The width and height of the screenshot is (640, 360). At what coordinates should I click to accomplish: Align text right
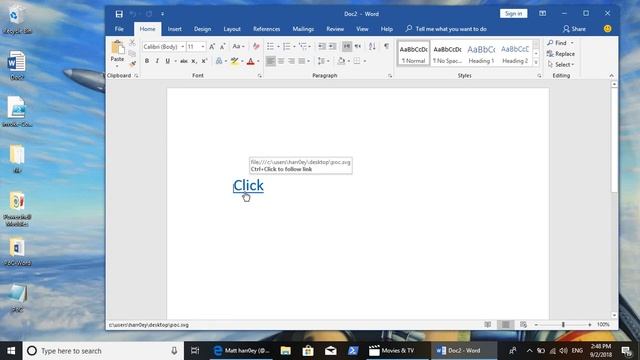291,61
